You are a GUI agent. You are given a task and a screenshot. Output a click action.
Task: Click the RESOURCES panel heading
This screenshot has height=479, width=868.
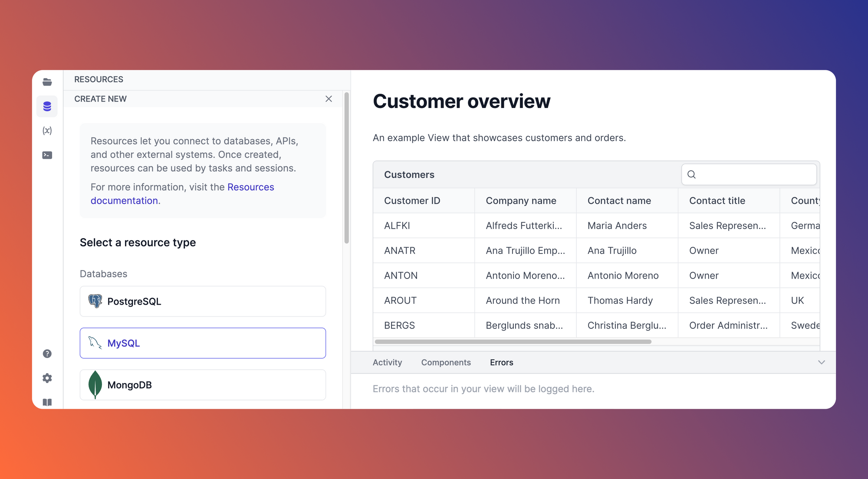click(x=99, y=79)
